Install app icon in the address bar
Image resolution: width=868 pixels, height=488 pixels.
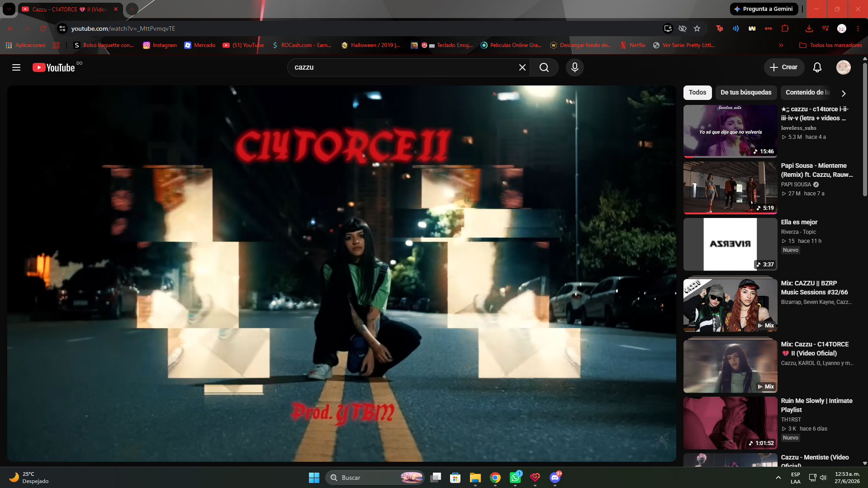pyautogui.click(x=668, y=28)
